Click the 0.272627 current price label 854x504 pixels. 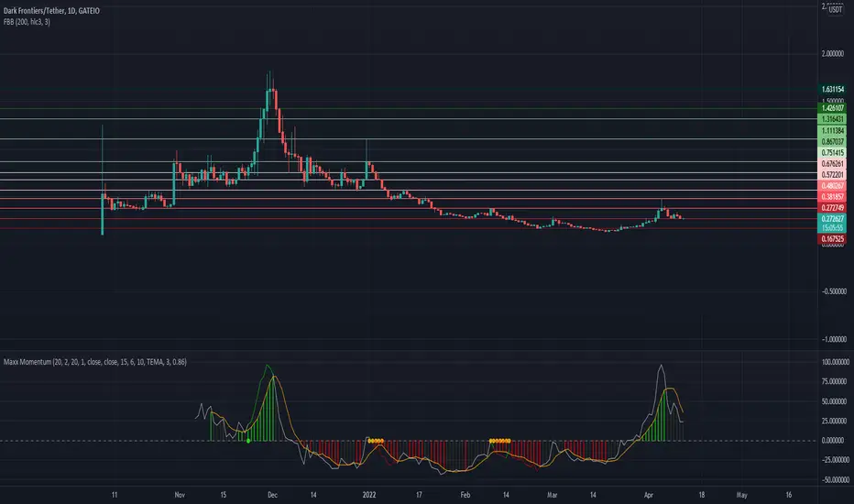click(x=833, y=218)
